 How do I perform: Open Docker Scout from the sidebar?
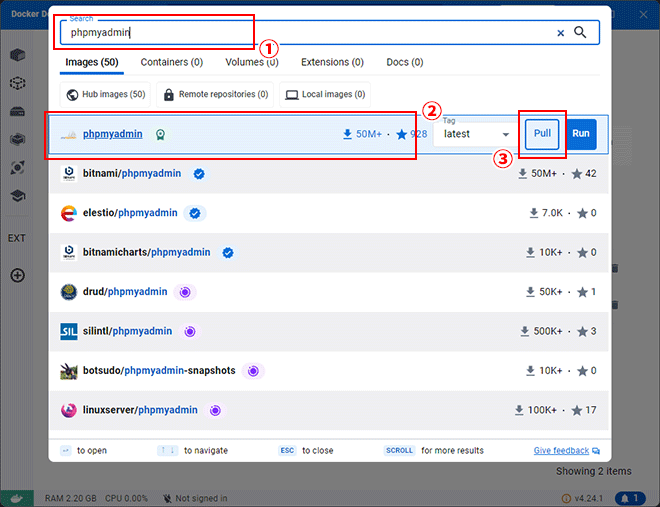tap(17, 167)
